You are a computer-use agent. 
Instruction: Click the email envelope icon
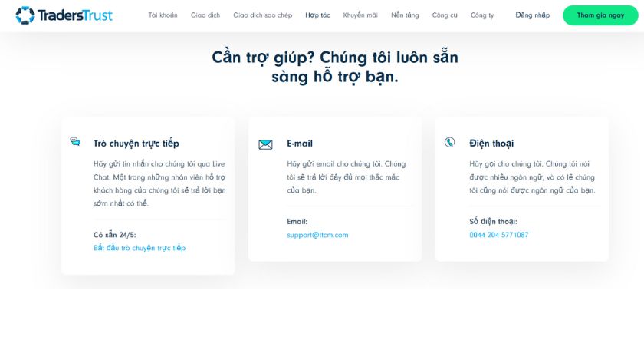[x=265, y=144]
